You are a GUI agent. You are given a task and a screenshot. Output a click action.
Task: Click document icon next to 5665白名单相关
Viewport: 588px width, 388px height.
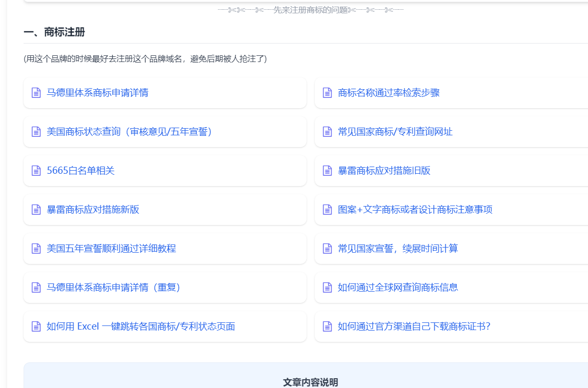tap(36, 171)
